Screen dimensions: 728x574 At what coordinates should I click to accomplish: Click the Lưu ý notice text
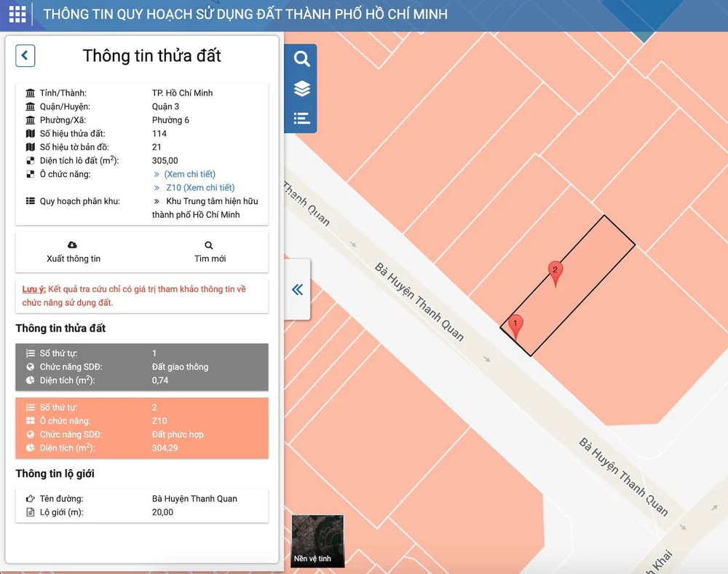(135, 296)
